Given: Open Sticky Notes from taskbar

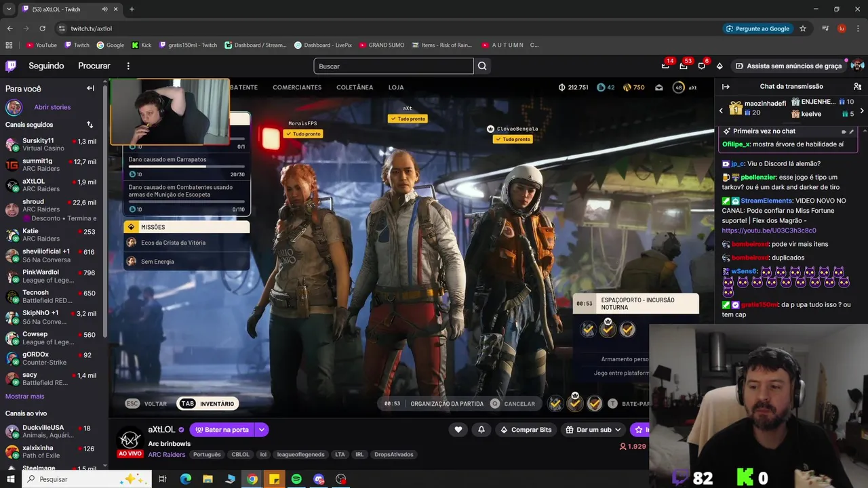Looking at the screenshot, I should click(x=274, y=479).
